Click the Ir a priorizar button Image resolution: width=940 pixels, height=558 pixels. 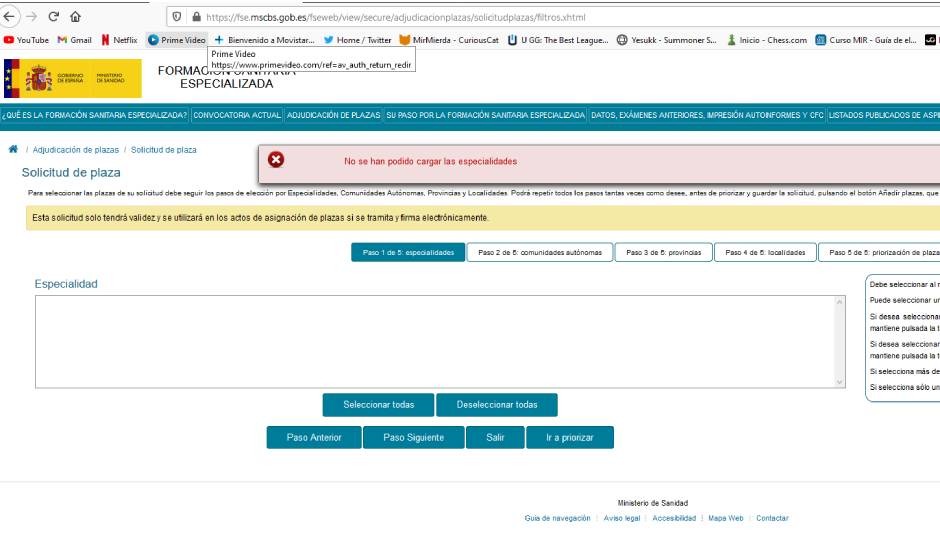coord(570,437)
